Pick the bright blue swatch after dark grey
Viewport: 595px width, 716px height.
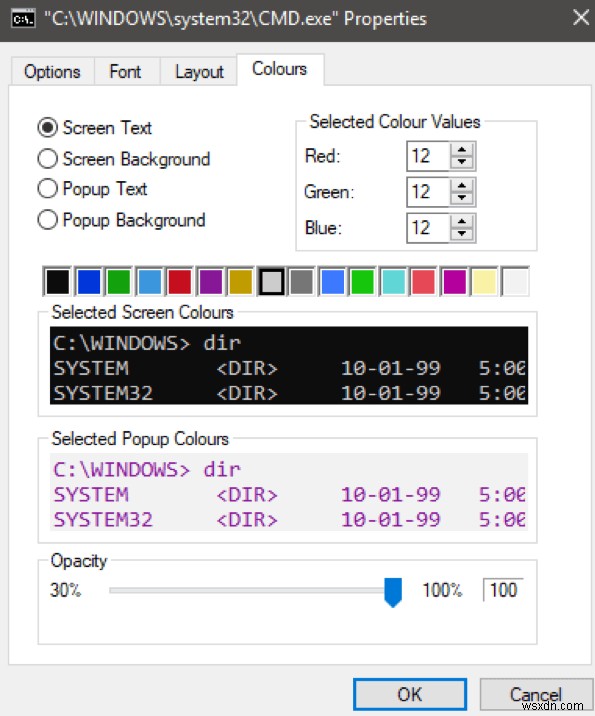click(332, 281)
